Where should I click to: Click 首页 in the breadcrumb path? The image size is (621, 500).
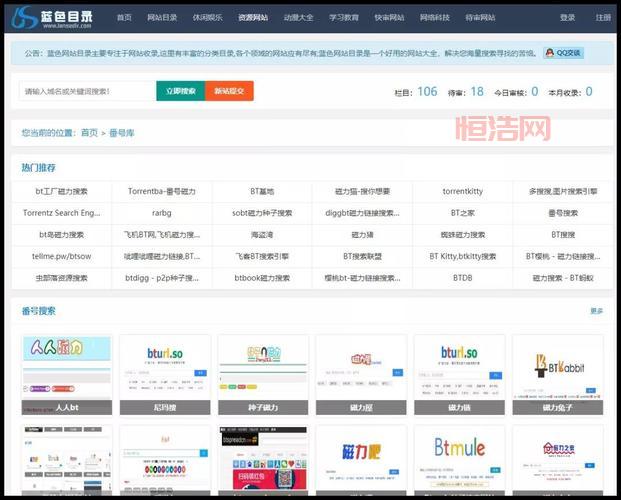pyautogui.click(x=90, y=132)
